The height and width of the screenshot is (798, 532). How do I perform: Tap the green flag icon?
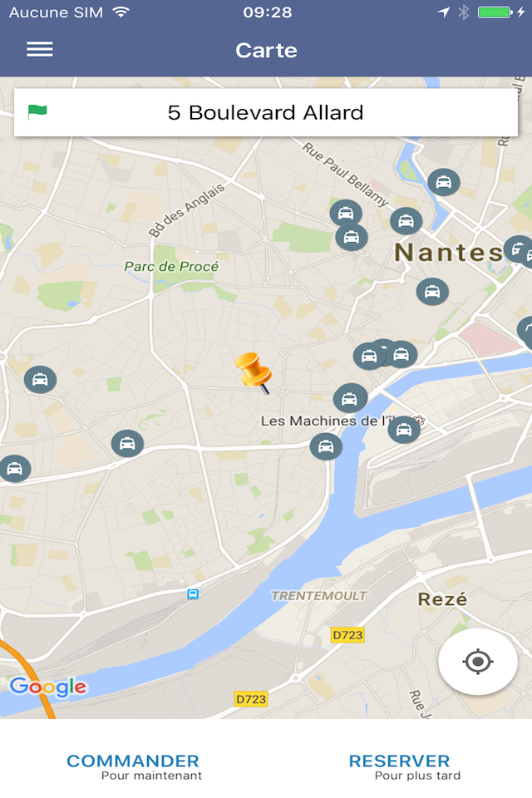point(37,111)
